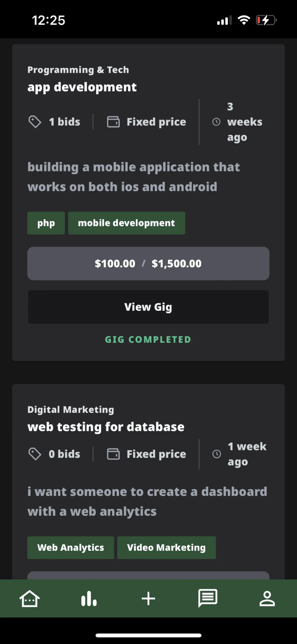Viewport: 297px width, 644px height.
Task: Select the mobile development tag
Action: tap(126, 223)
